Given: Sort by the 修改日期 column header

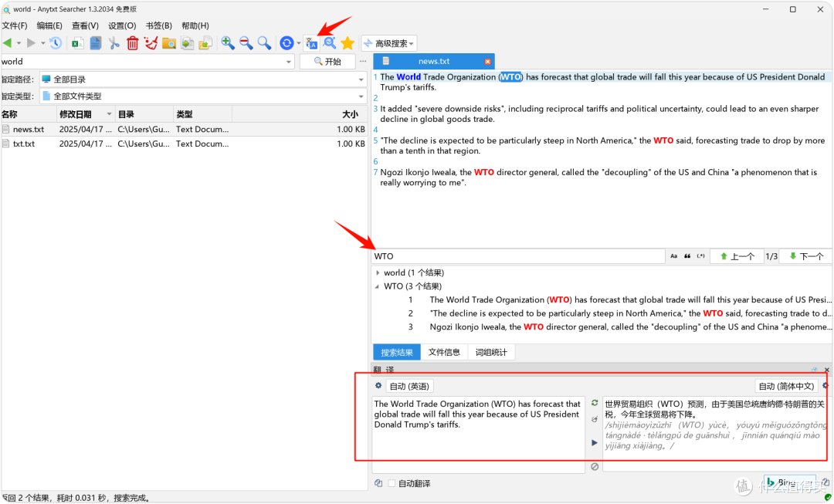Looking at the screenshot, I should pyautogui.click(x=85, y=114).
